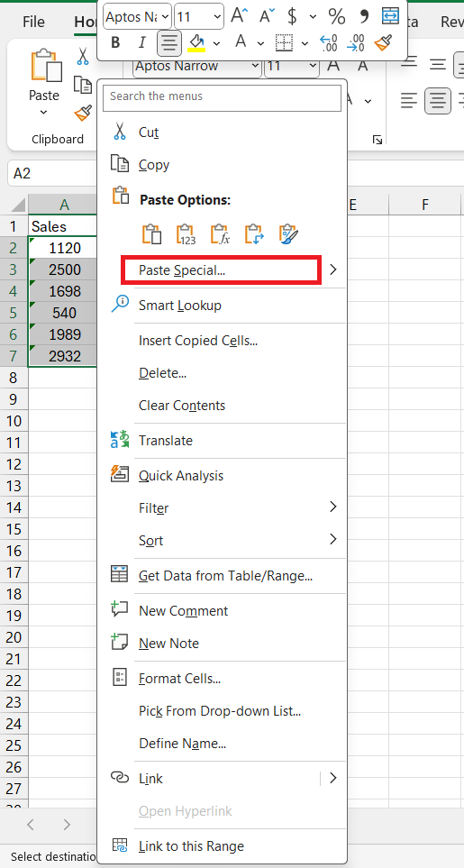Expand the Link submenu arrow
The image size is (464, 868).
[333, 778]
